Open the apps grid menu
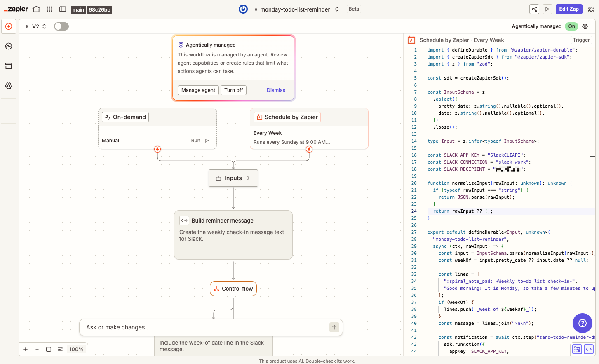The height and width of the screenshot is (364, 599). point(49,9)
